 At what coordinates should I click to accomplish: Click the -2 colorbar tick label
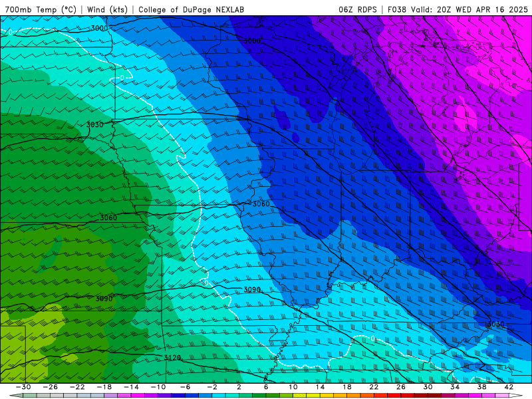[212, 387]
